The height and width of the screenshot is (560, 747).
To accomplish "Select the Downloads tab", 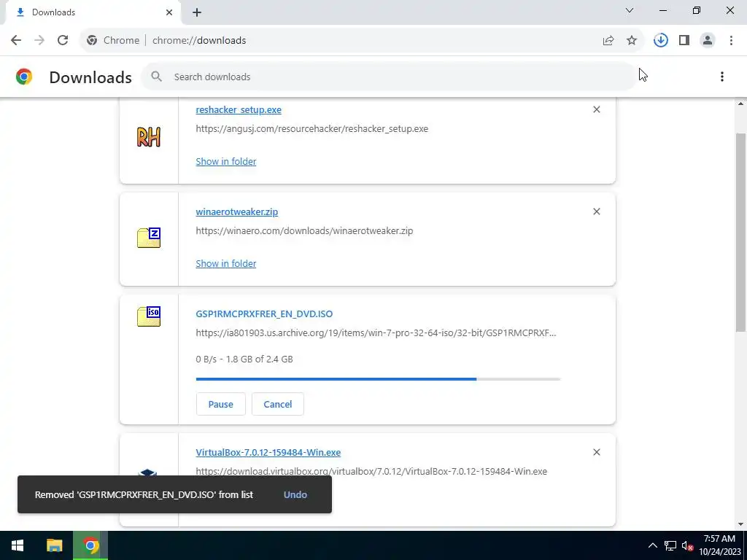I will click(x=93, y=12).
